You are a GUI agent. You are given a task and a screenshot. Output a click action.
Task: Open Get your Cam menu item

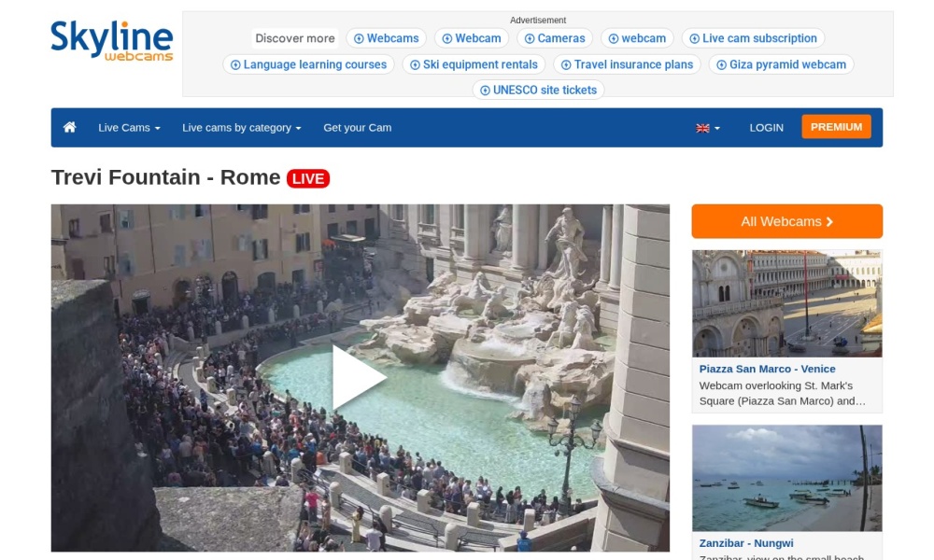(x=357, y=128)
